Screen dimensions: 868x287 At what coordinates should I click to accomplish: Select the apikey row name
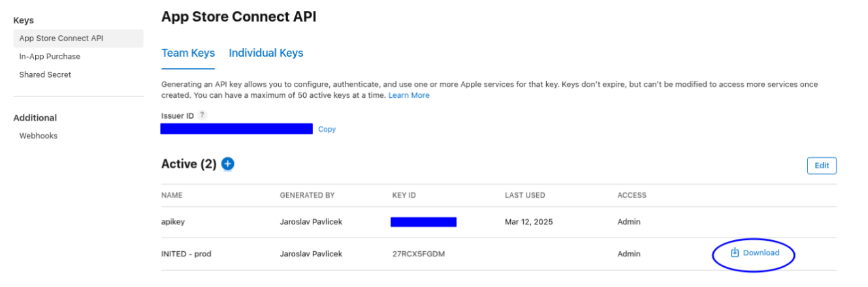tap(172, 222)
